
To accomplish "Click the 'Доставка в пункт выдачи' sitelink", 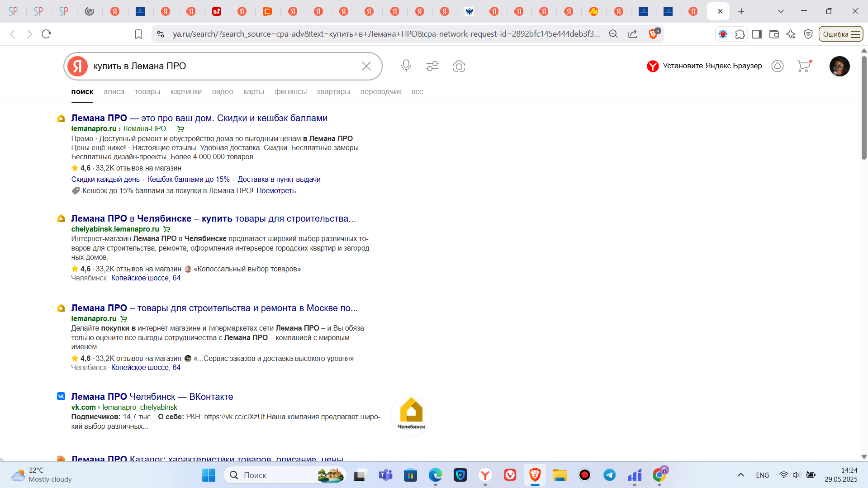I will click(279, 179).
